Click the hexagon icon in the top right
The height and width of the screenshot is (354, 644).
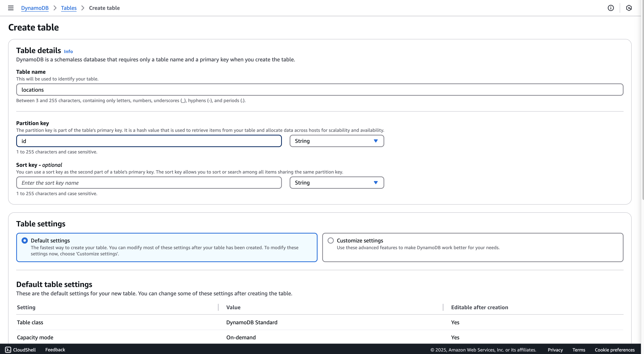click(629, 8)
